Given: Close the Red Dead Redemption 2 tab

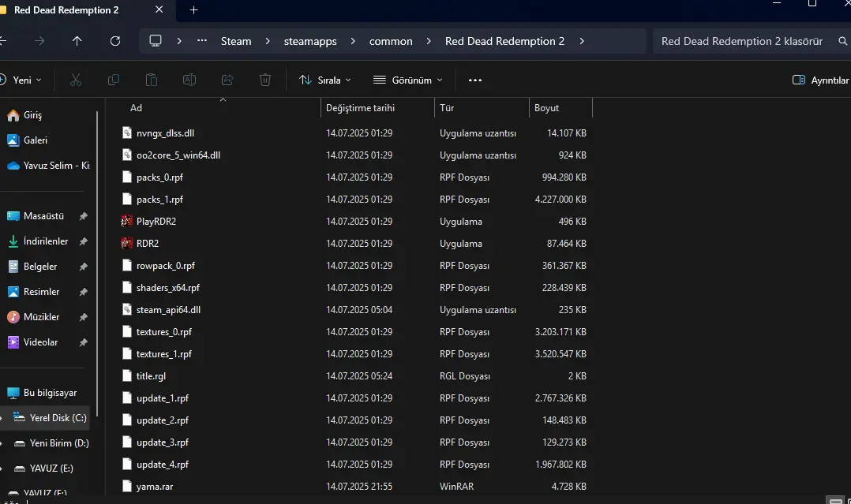Looking at the screenshot, I should pos(159,9).
